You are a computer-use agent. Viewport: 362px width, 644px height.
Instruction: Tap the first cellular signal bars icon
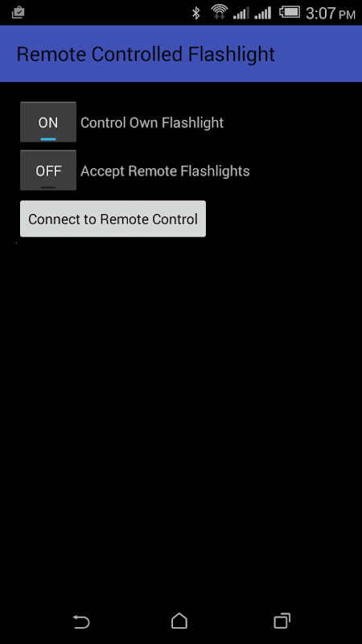pos(241,13)
